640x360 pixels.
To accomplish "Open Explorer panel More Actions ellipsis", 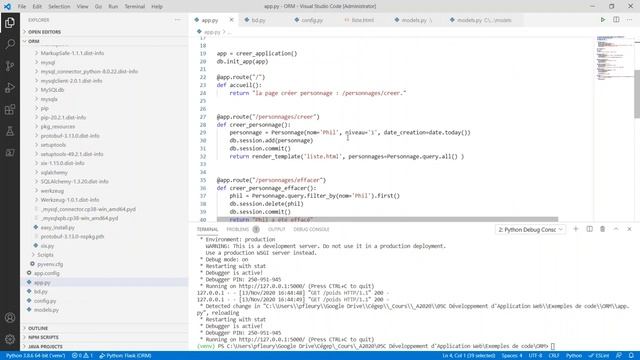I will [177, 20].
